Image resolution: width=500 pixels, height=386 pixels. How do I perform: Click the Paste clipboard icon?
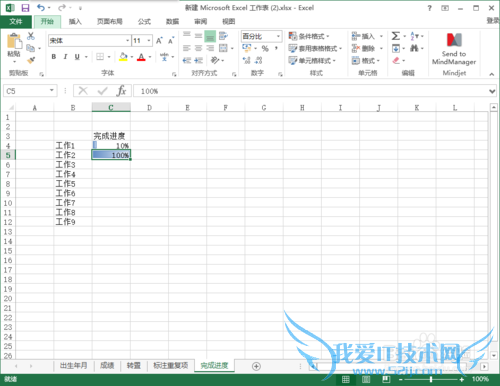pyautogui.click(x=14, y=42)
